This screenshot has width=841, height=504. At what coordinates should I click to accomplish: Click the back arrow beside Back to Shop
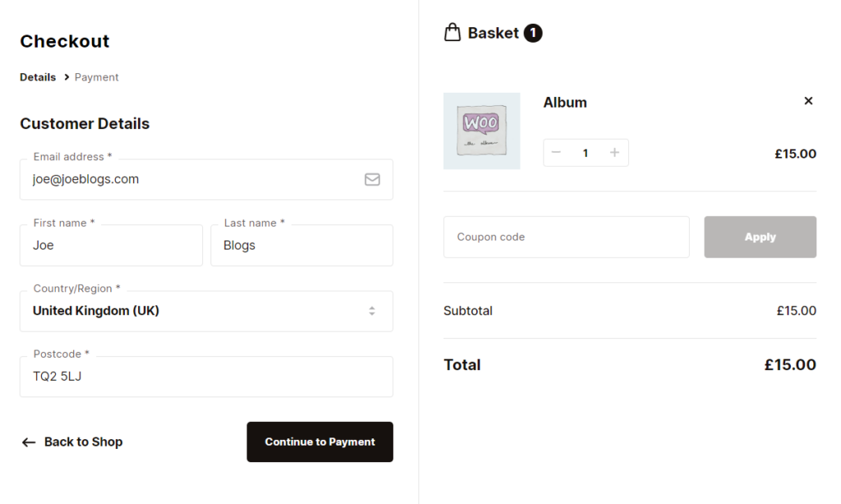coord(30,442)
